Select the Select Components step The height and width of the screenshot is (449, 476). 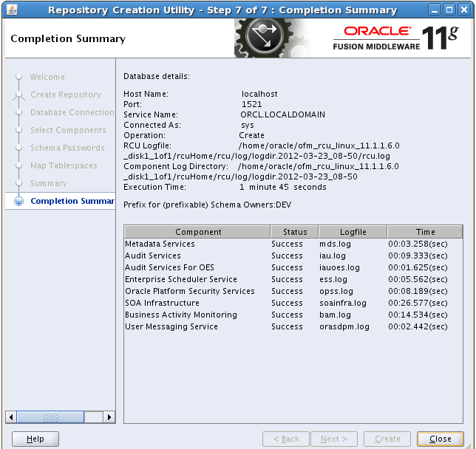[68, 130]
